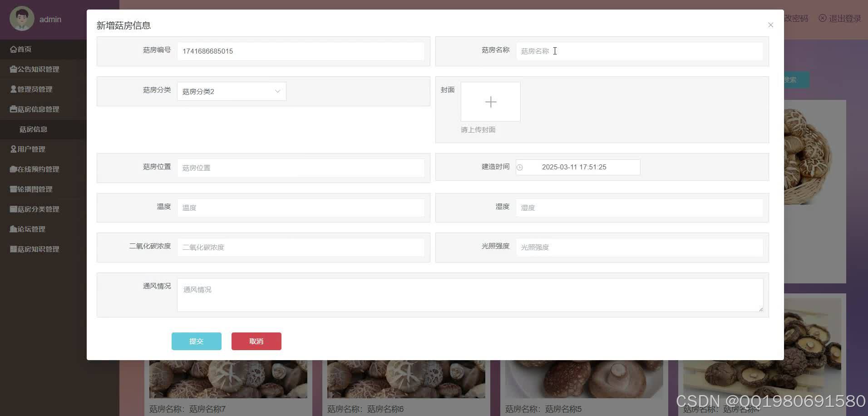The width and height of the screenshot is (868, 416).
Task: Click the 用户管理 user management icon
Action: coord(13,149)
